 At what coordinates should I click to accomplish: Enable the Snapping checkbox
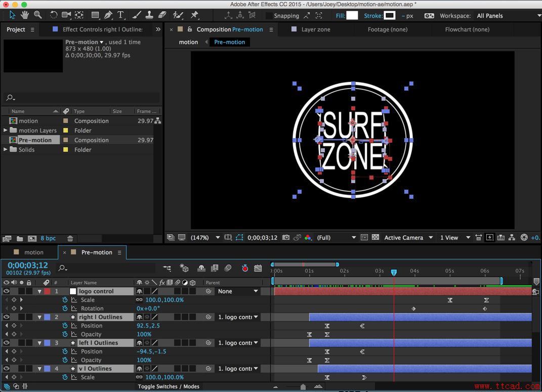pos(269,16)
